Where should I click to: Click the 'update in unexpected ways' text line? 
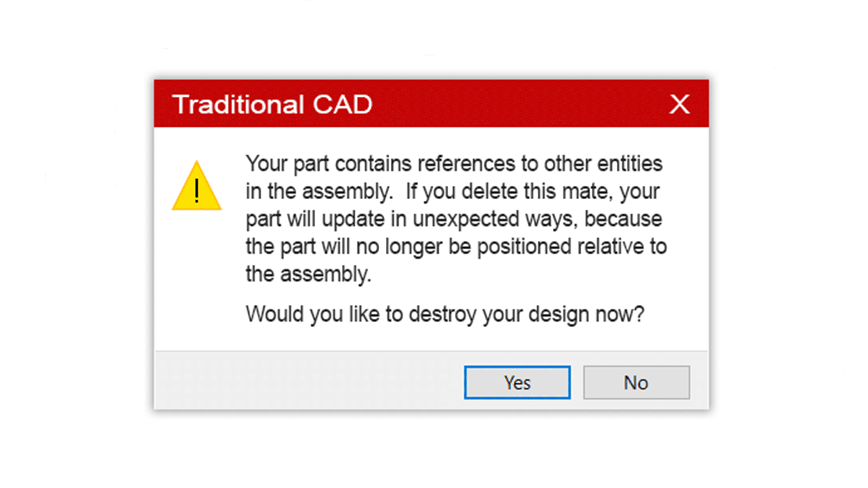[x=453, y=219]
